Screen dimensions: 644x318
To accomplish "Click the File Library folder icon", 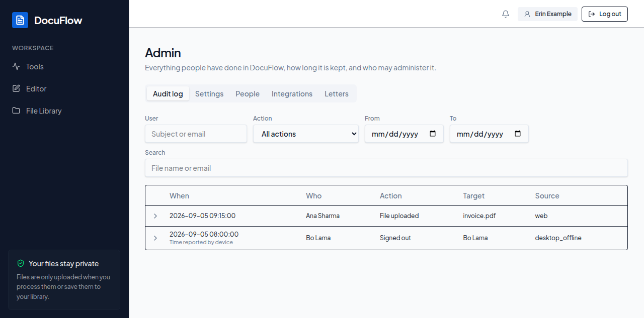I will [16, 111].
